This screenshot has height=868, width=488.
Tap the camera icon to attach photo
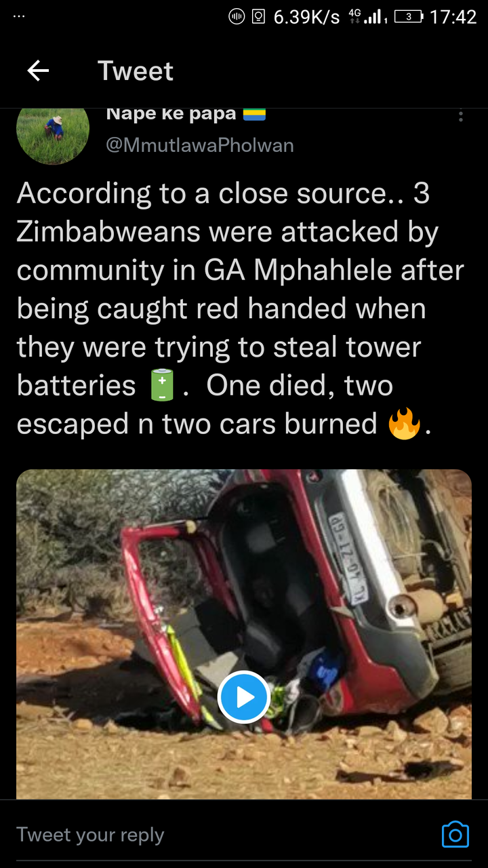[x=455, y=834]
